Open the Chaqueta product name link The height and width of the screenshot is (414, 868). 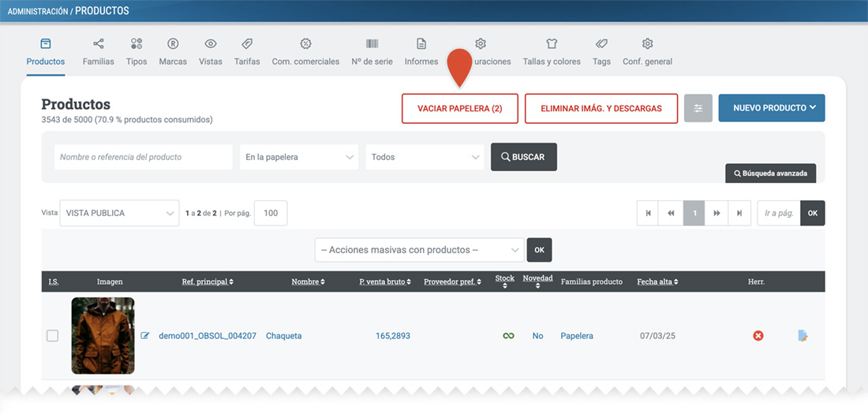click(x=284, y=336)
